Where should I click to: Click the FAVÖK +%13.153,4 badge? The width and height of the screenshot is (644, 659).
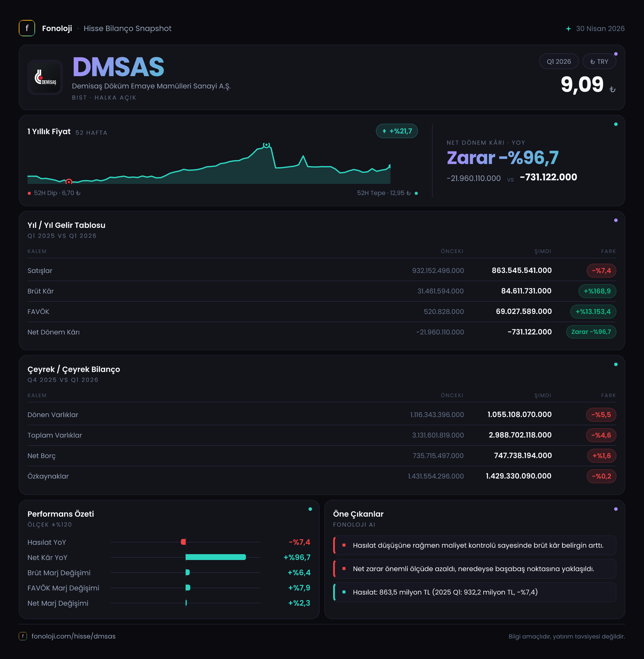pos(593,311)
